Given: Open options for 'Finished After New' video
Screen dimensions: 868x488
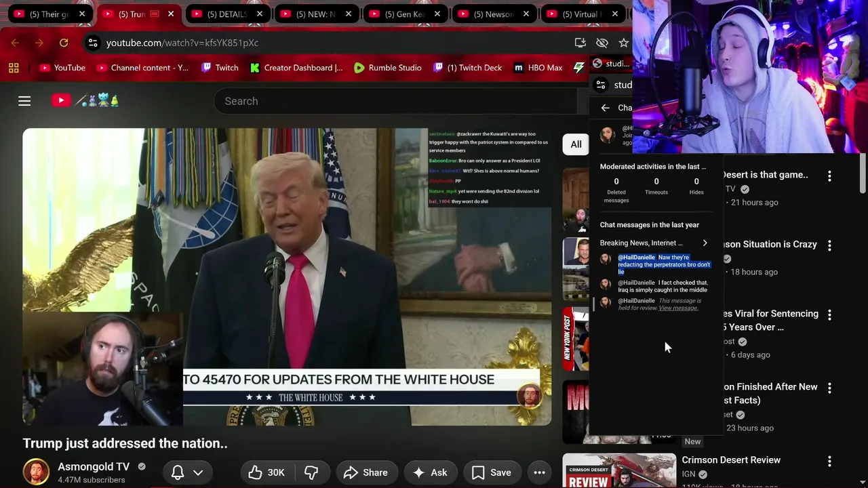Looking at the screenshot, I should click(829, 388).
